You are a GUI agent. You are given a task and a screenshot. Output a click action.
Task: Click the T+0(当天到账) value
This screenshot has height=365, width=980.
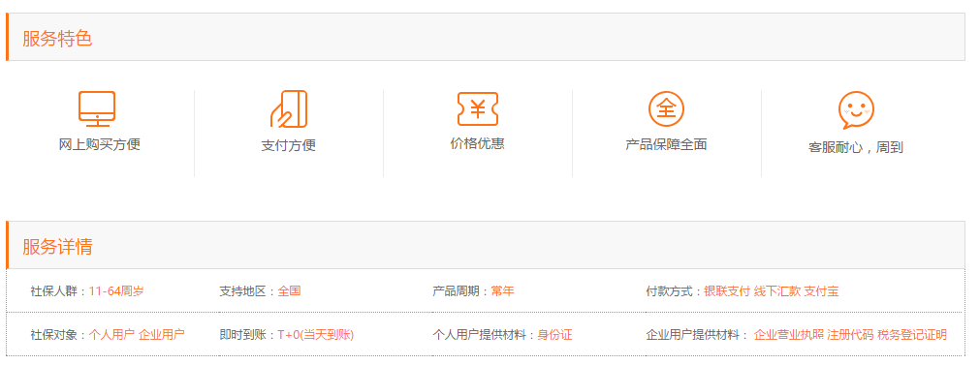click(x=316, y=334)
